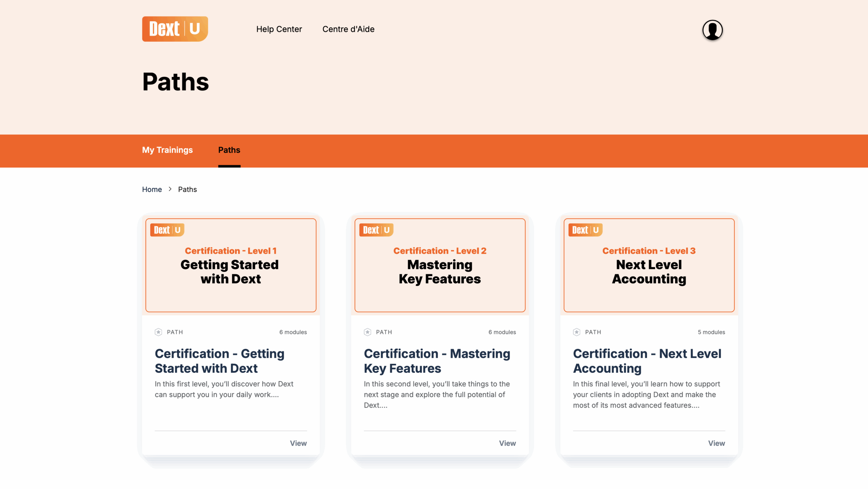Click the 'In this final level' description
This screenshot has width=868, height=489.
coord(647,394)
